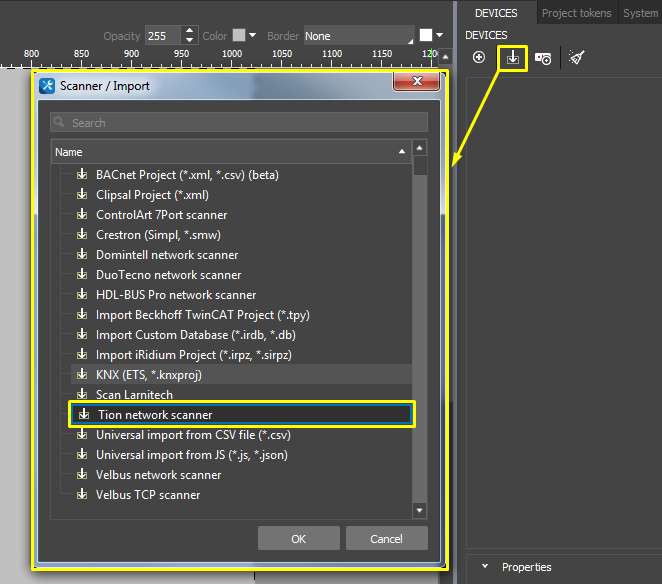Click the clean-up broom icon in Devices toolbar
Screen dimensions: 662x584
coord(576,58)
